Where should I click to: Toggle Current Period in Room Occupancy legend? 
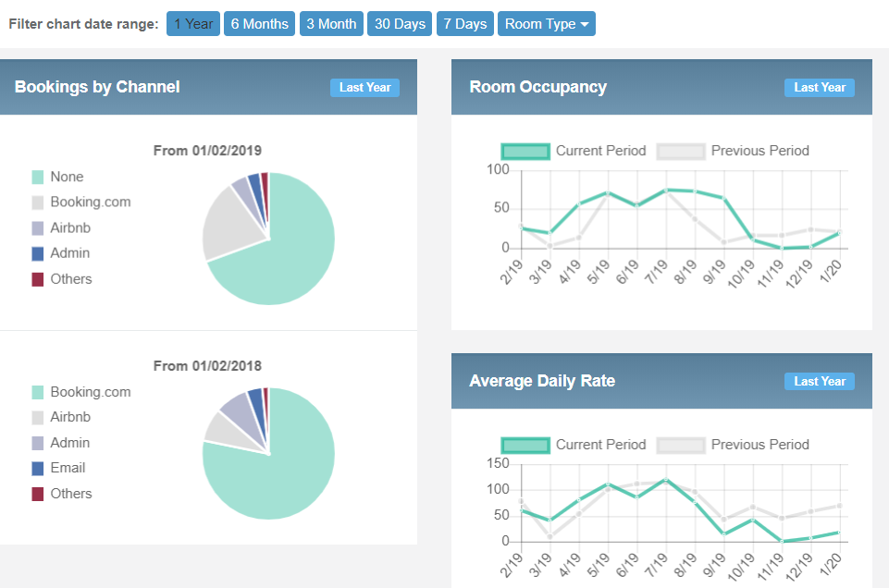click(574, 152)
